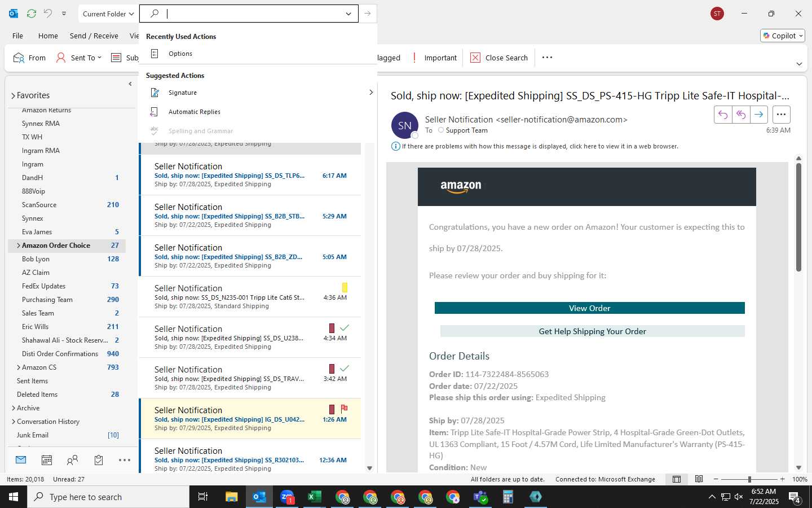Switch to People view icon

coord(72,460)
